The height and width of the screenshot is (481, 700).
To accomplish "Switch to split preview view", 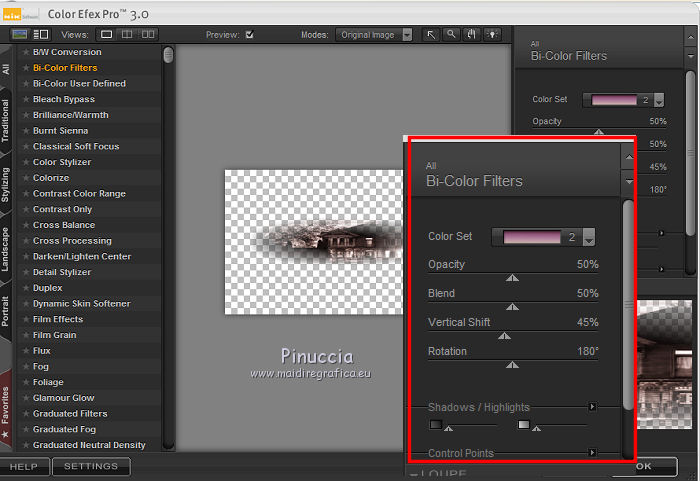I will click(x=127, y=34).
